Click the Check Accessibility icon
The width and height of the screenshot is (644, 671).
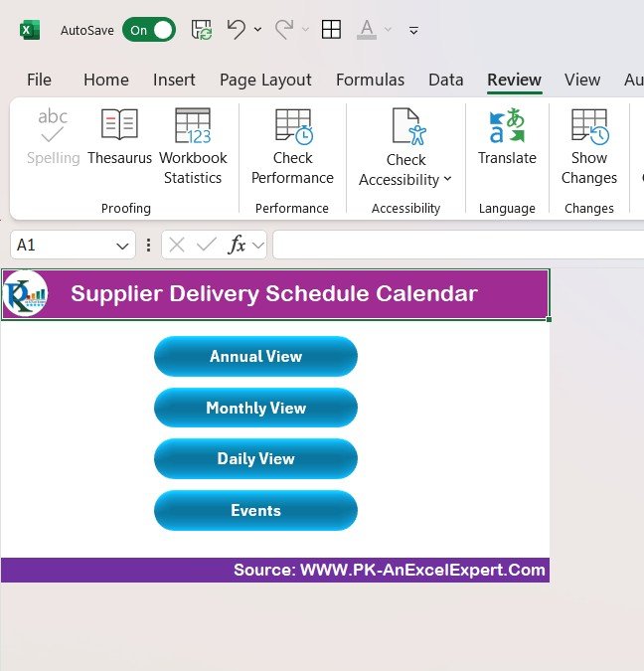tap(409, 126)
